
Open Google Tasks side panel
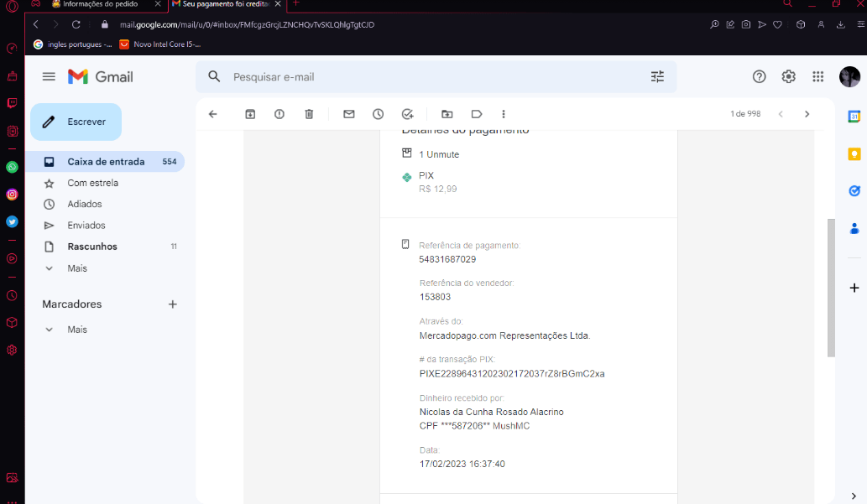tap(854, 190)
